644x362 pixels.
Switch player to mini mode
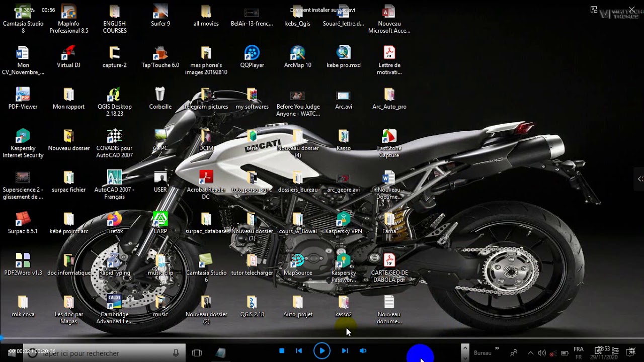point(594,10)
